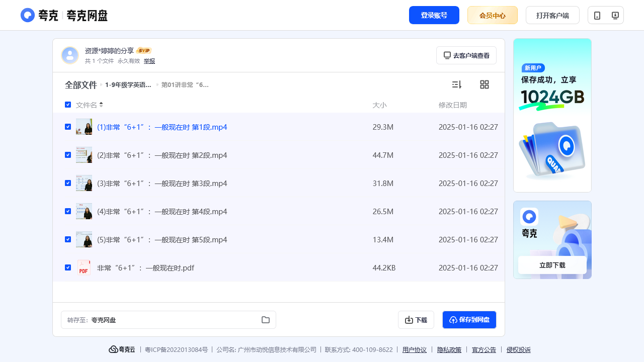Image resolution: width=644 pixels, height=362 pixels.
Task: Open file (3)非常“6+1” 第3段.mp4
Action: tap(162, 184)
